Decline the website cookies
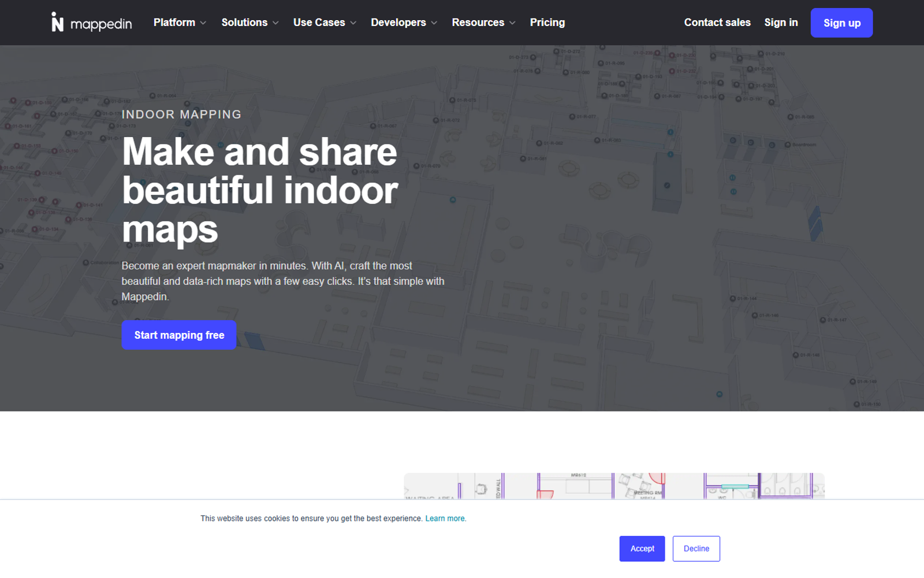924x578 pixels. click(696, 549)
